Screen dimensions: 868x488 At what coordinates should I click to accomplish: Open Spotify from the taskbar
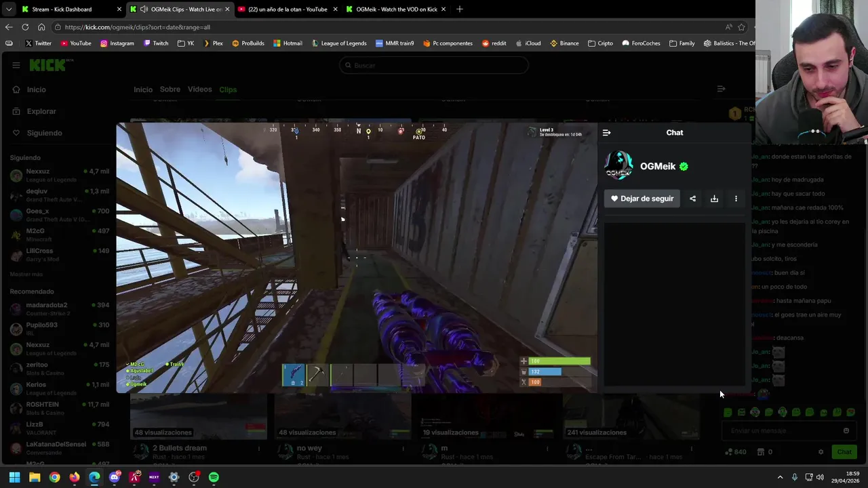(x=214, y=477)
